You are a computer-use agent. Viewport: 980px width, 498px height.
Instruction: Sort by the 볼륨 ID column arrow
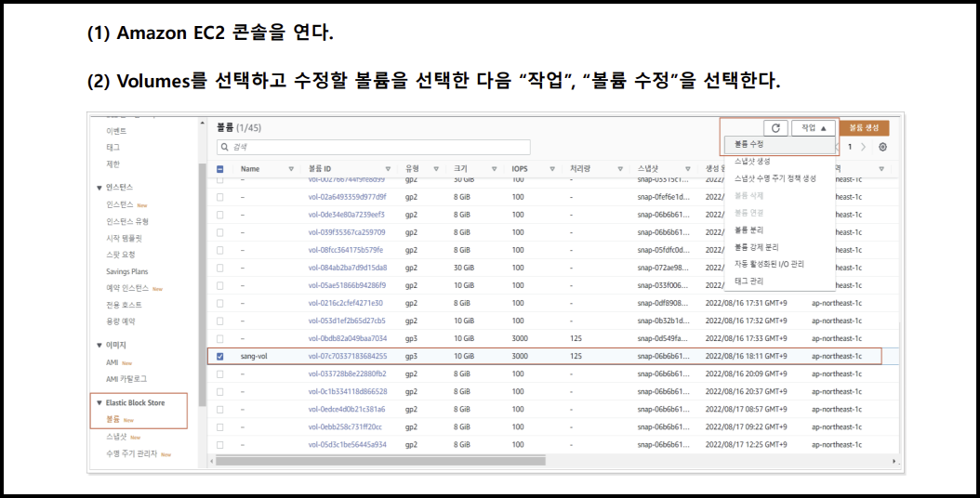pyautogui.click(x=388, y=169)
